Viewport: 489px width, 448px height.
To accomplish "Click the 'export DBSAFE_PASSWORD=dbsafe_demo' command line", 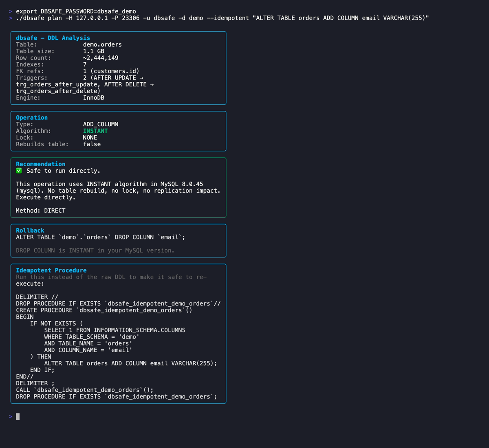I will [76, 11].
